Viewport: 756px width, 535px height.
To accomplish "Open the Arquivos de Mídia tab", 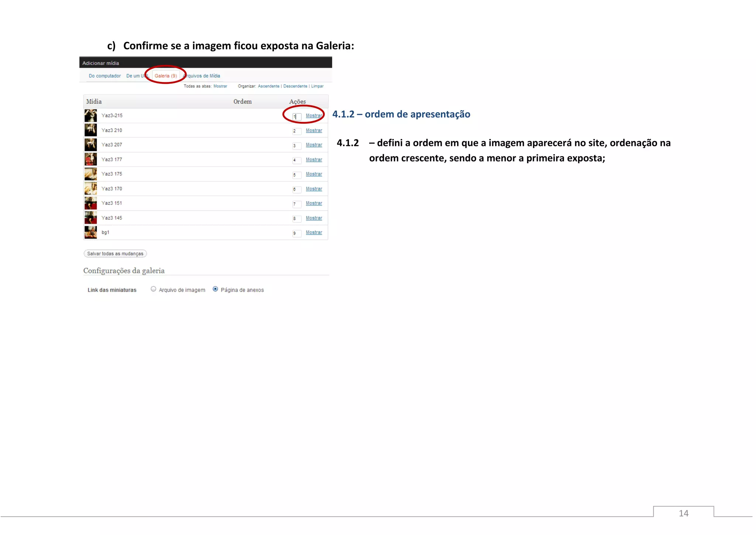I will point(203,76).
